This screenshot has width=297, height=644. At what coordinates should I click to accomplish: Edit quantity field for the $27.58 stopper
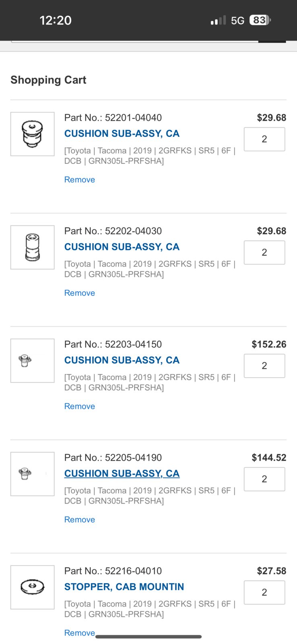(x=264, y=592)
